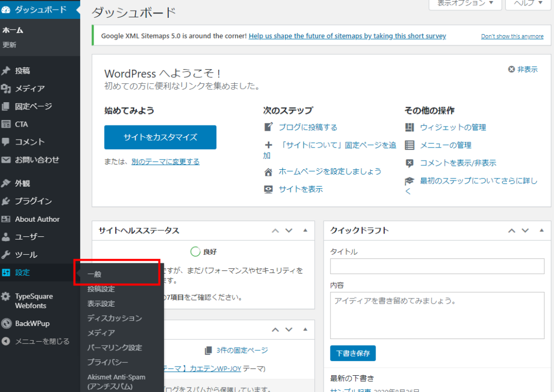
Task: Open the 3件の固定ページ link
Action: coord(242,350)
